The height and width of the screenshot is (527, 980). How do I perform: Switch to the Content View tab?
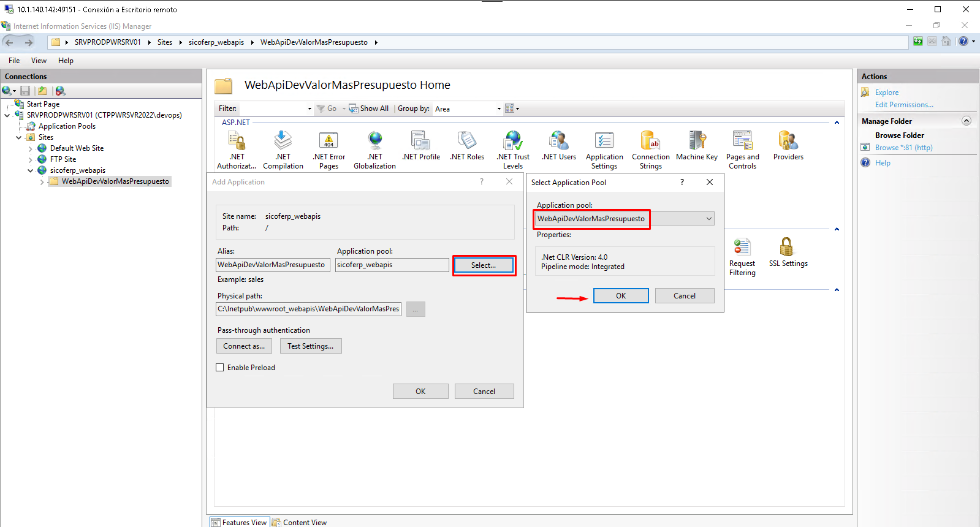pyautogui.click(x=300, y=522)
